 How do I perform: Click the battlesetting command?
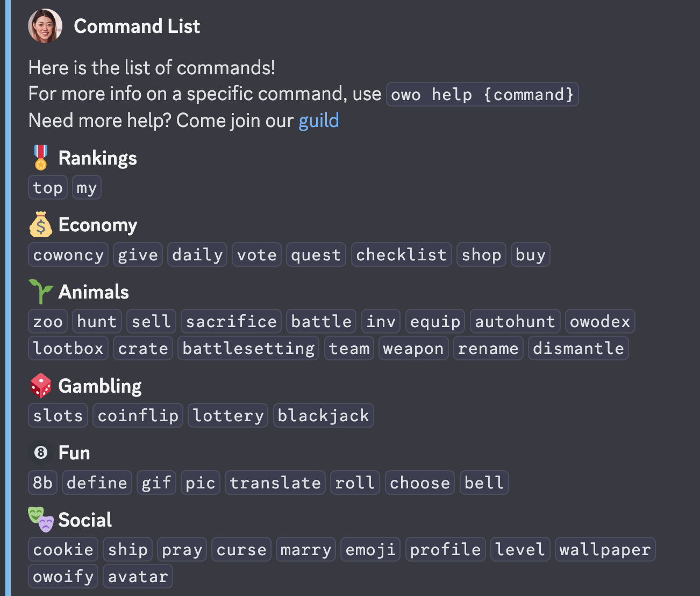tap(248, 347)
